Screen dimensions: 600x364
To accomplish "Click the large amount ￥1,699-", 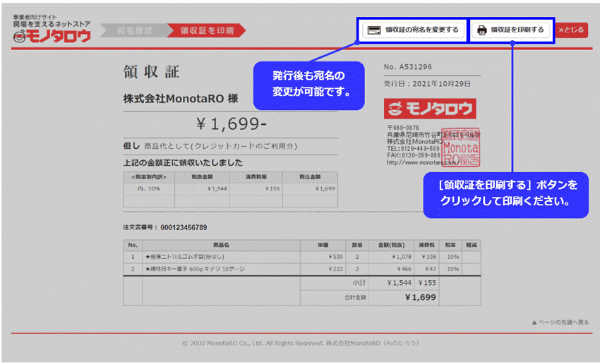I will point(231,124).
